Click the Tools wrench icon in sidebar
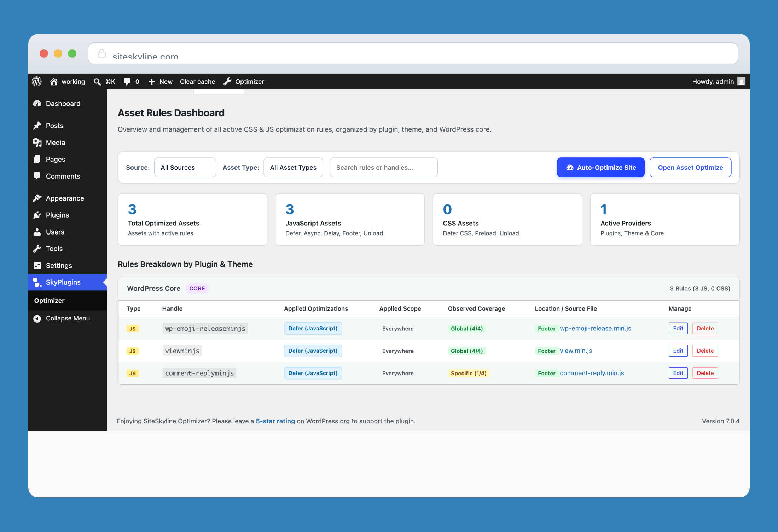This screenshot has height=532, width=778. tap(37, 249)
